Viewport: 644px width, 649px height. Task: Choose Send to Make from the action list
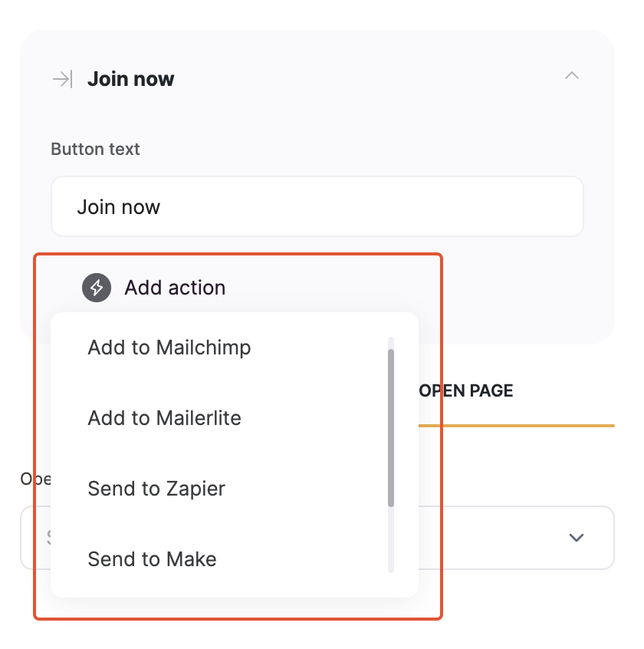(152, 559)
